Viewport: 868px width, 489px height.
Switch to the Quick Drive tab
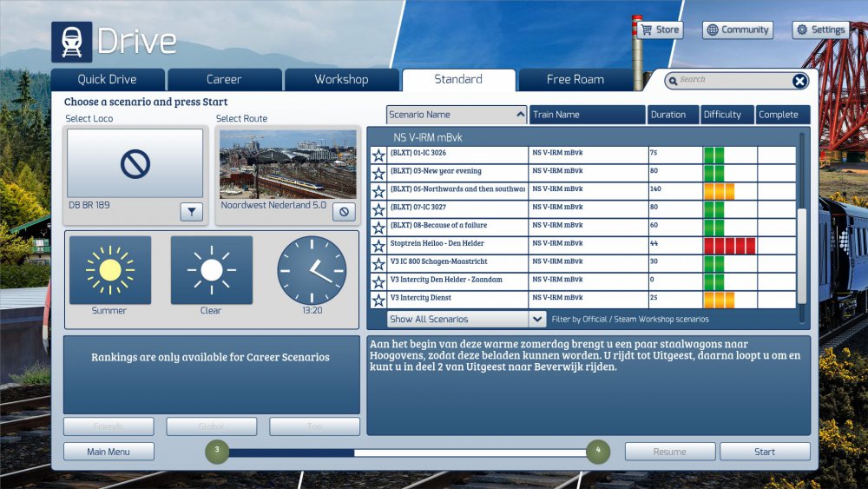click(x=108, y=79)
